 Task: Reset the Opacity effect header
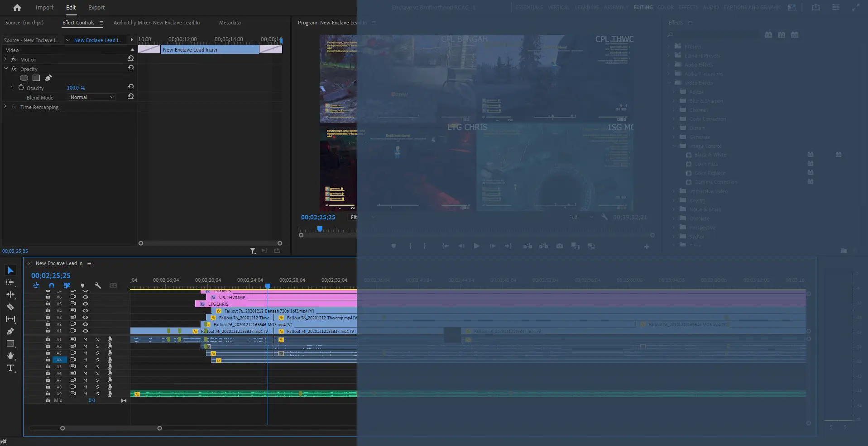click(130, 68)
